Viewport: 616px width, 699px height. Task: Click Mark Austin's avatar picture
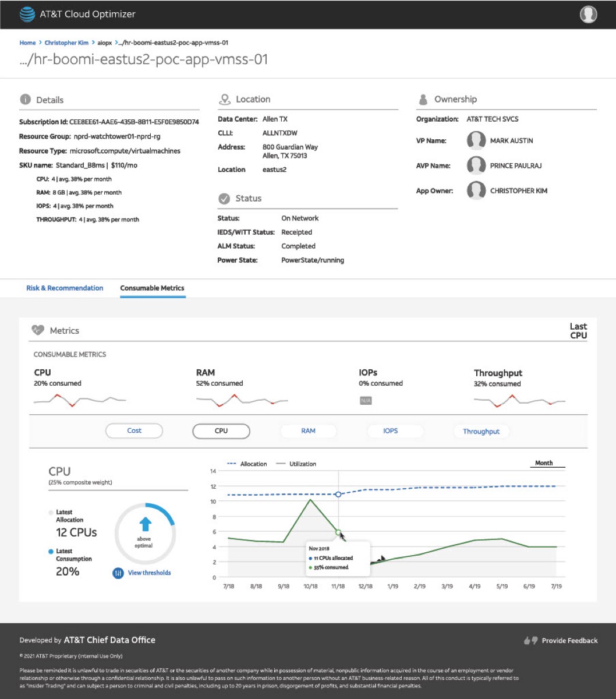476,141
